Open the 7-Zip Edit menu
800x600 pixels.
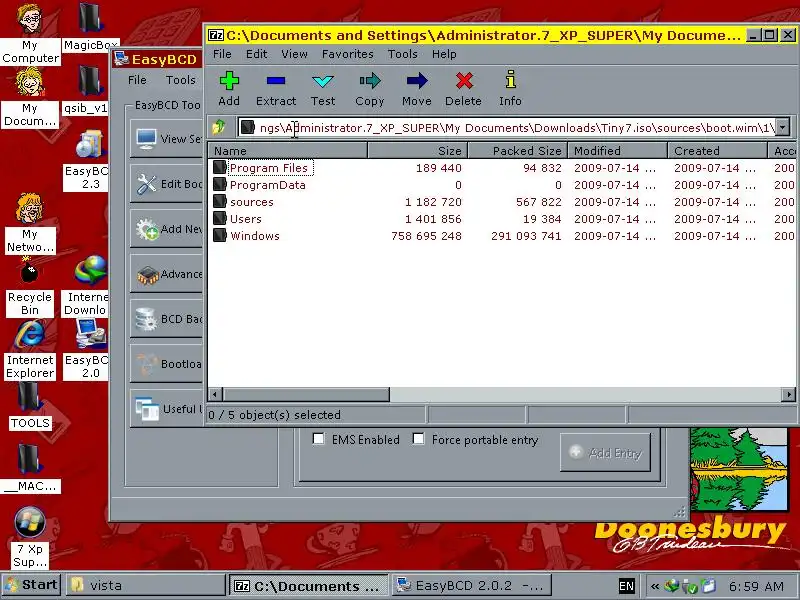point(257,54)
